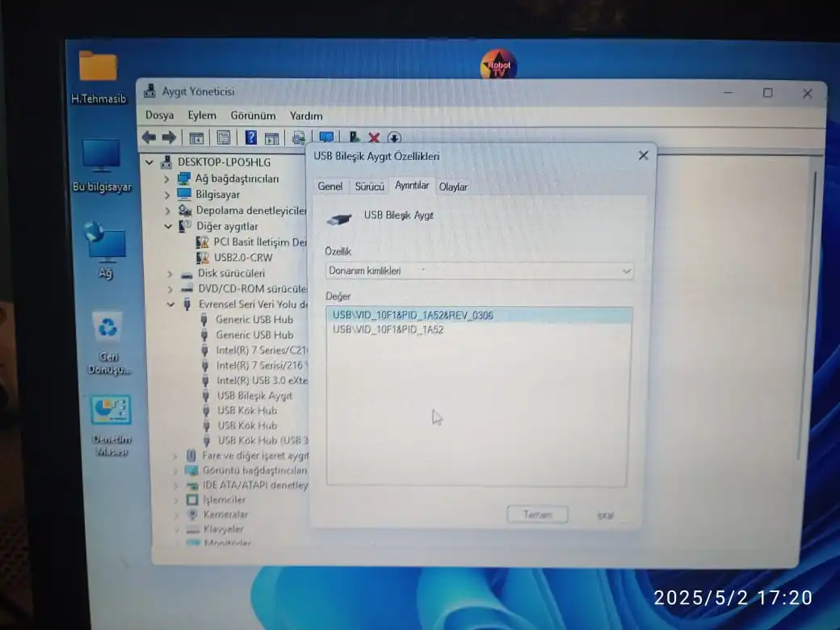Image resolution: width=840 pixels, height=630 pixels.
Task: Maximize the Aygıt Yöneticisi window
Action: [x=767, y=93]
